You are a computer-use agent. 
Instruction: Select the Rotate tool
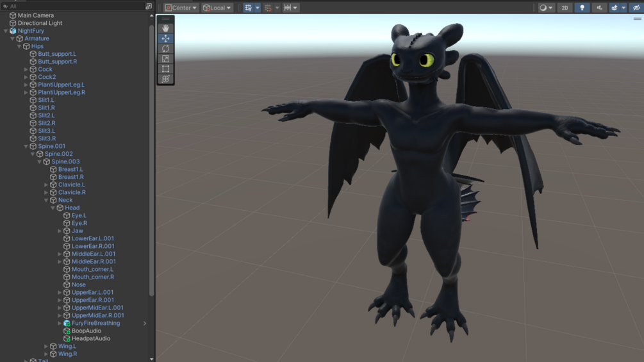[165, 49]
